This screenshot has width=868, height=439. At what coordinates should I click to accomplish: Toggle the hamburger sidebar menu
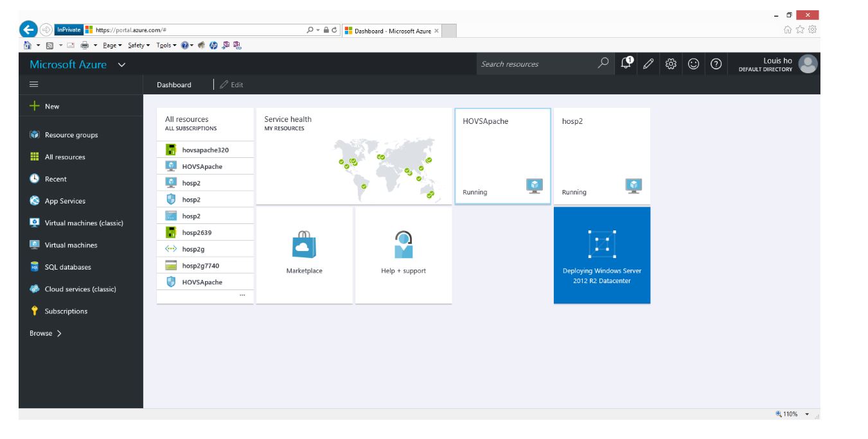click(x=34, y=84)
